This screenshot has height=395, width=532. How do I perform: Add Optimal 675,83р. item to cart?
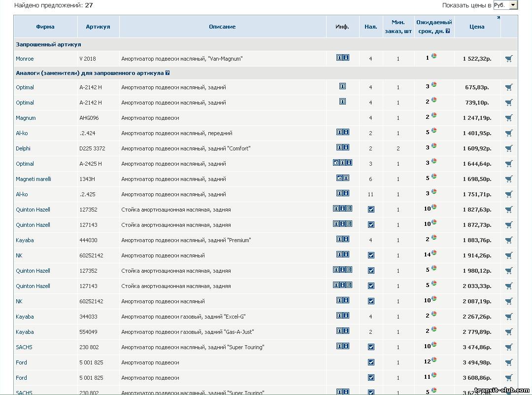click(x=508, y=87)
